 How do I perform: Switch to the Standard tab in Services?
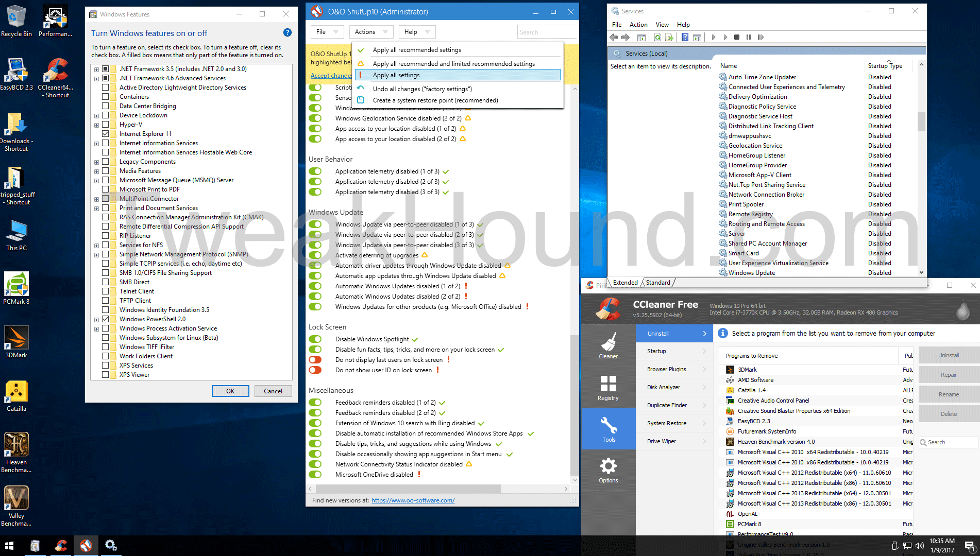click(x=658, y=283)
